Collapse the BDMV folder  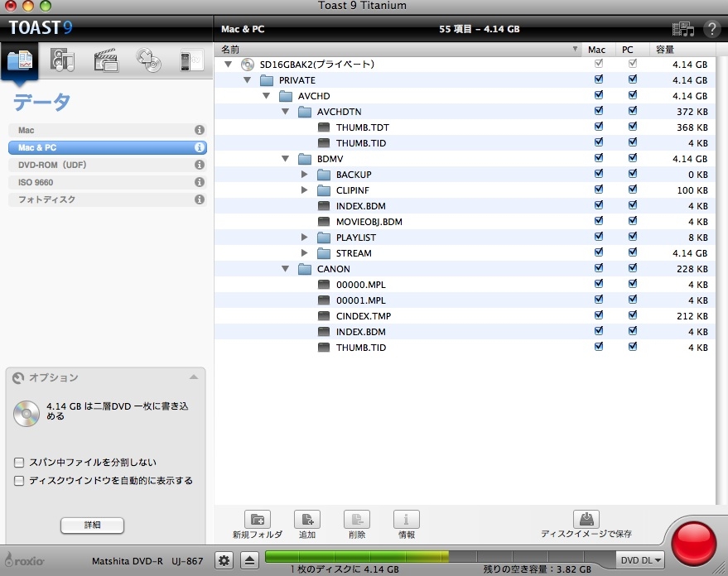(x=286, y=159)
